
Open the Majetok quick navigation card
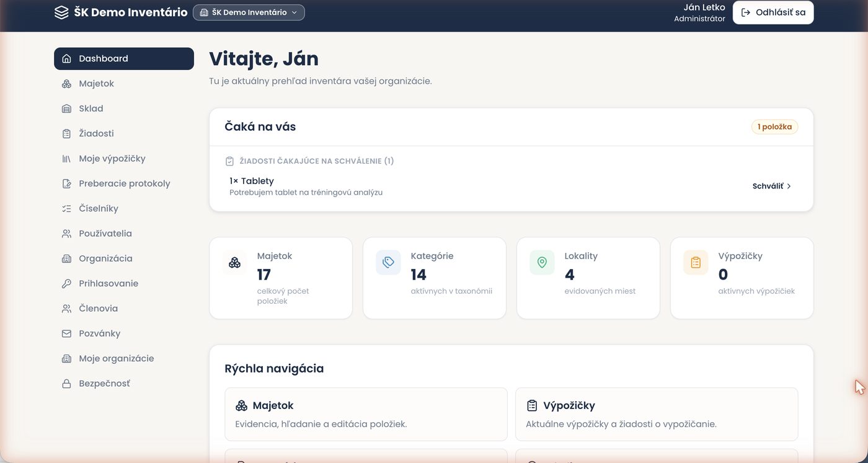(x=366, y=414)
